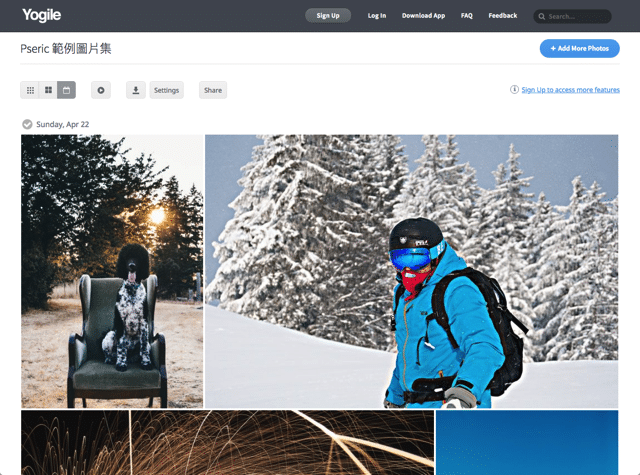
Task: Start slideshow with play button
Action: click(x=100, y=90)
